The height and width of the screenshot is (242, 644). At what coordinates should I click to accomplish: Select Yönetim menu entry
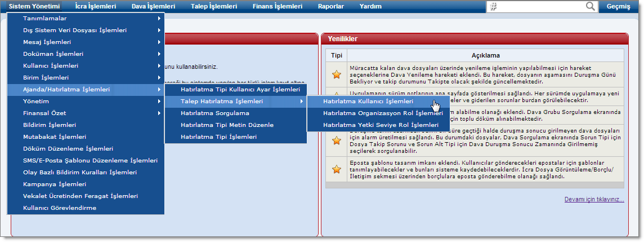pos(86,101)
